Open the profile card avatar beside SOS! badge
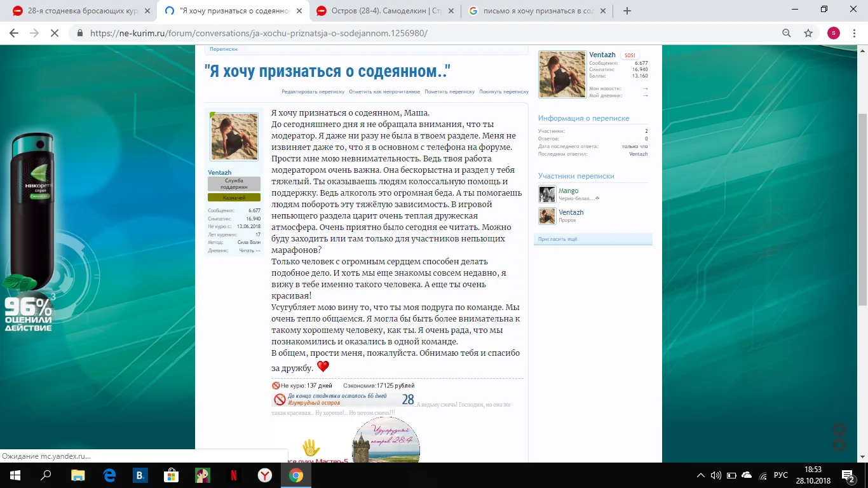The image size is (868, 488). pos(562,74)
